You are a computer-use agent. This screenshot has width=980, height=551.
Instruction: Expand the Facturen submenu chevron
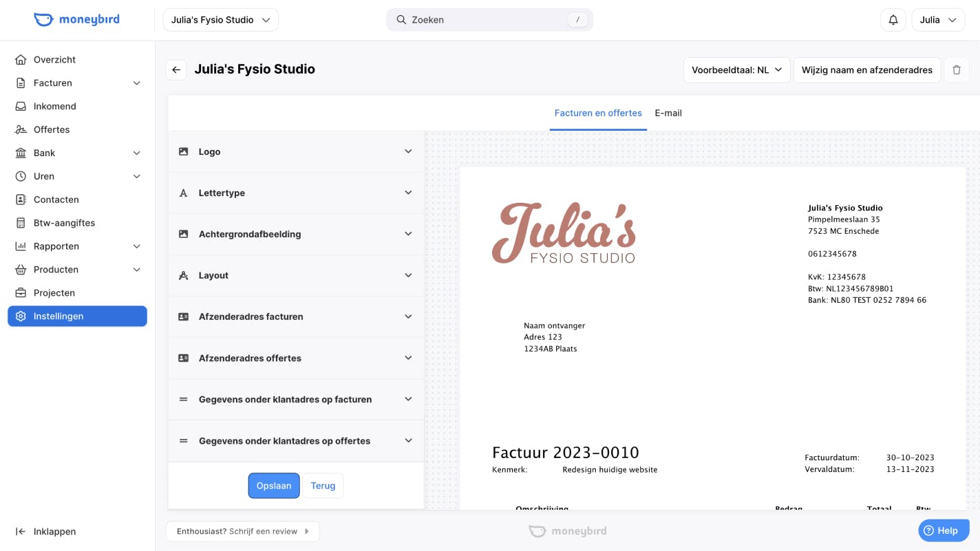click(x=137, y=83)
